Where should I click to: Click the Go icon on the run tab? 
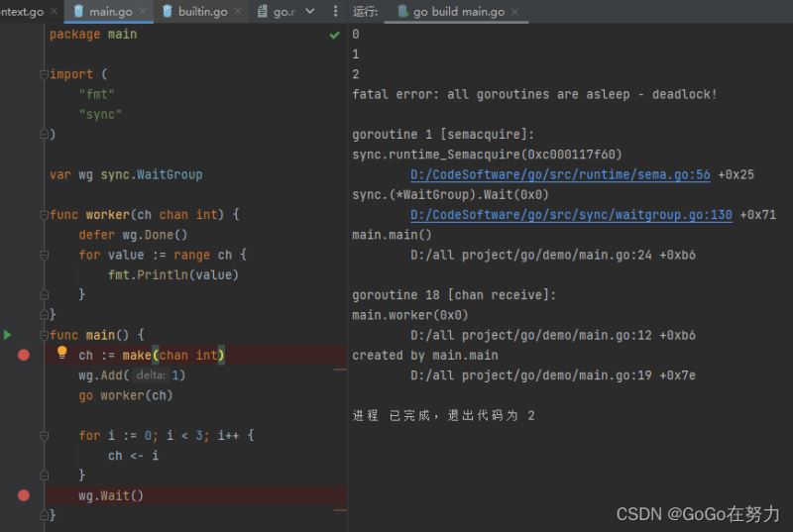pyautogui.click(x=402, y=12)
